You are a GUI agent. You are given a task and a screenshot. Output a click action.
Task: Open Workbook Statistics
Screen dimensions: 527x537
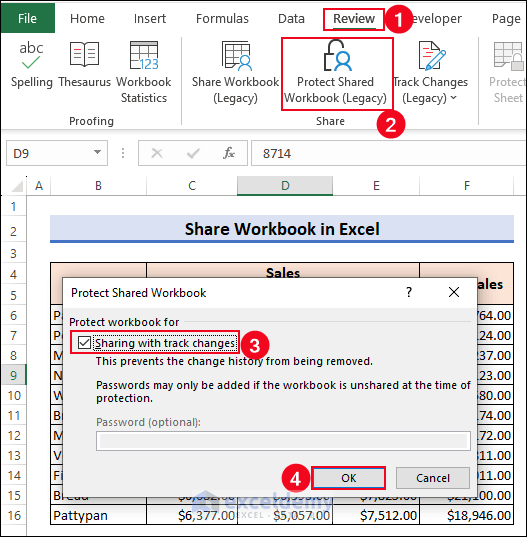pyautogui.click(x=143, y=73)
